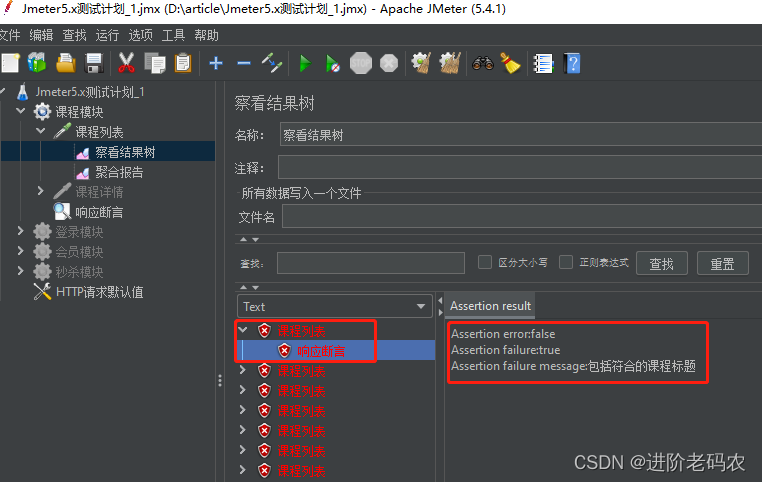The height and width of the screenshot is (482, 762).
Task: Click the Stop test icon
Action: [361, 63]
